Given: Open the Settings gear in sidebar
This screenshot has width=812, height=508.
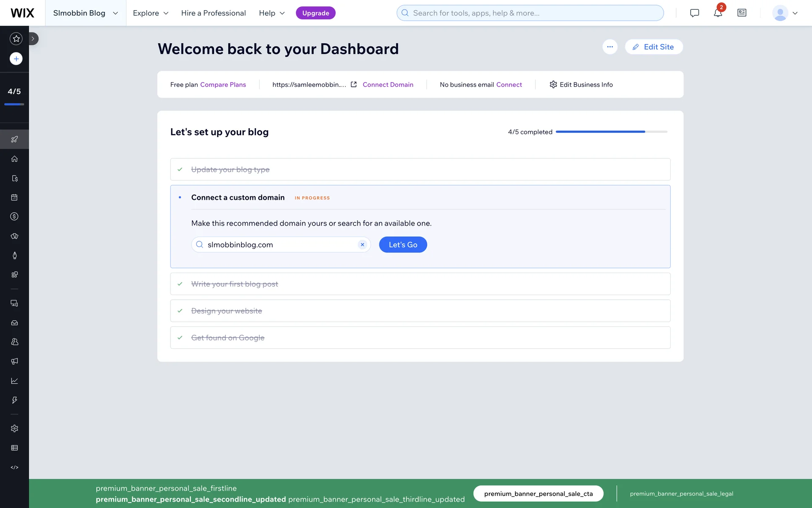Looking at the screenshot, I should click(14, 428).
